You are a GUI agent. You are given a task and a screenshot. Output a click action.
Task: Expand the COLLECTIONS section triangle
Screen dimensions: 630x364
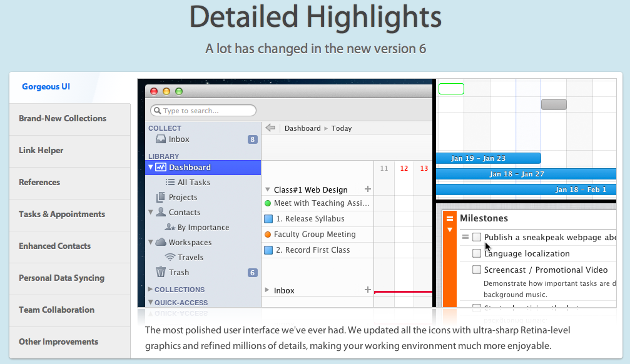coord(150,289)
